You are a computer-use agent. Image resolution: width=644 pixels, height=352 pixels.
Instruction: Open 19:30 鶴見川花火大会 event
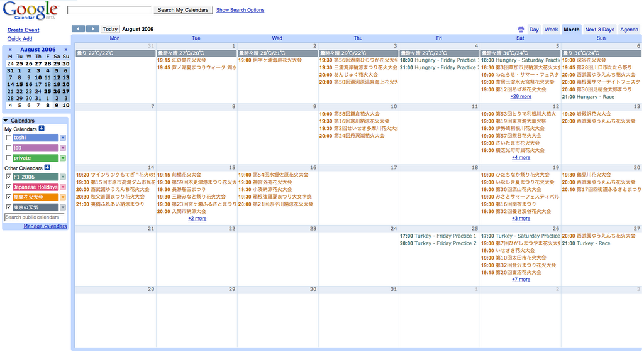click(x=587, y=175)
